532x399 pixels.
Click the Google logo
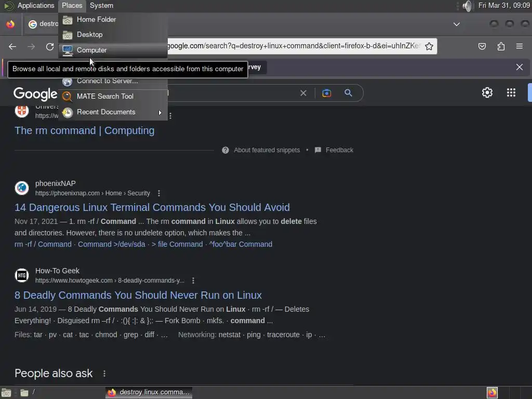[35, 94]
